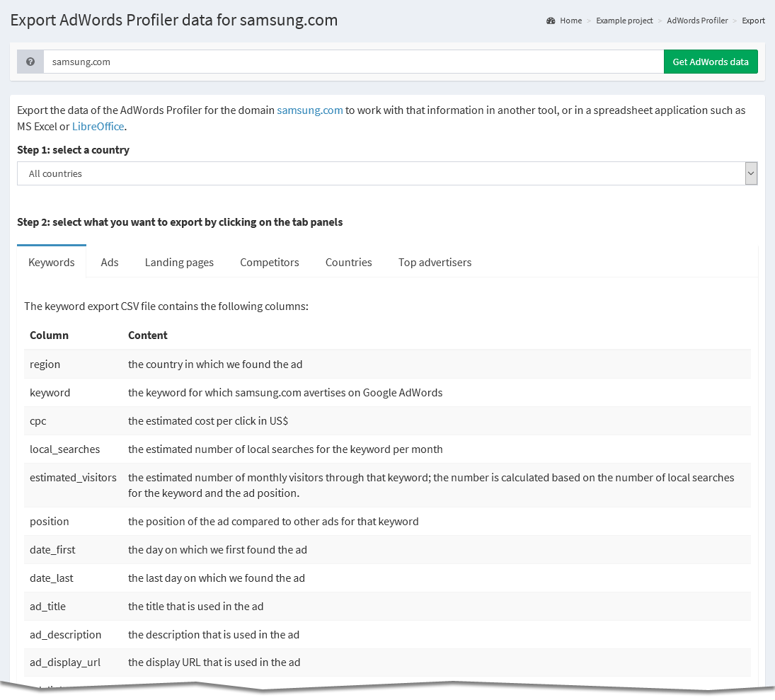The height and width of the screenshot is (700, 775).
Task: Expand the country selector arrow
Action: (751, 173)
